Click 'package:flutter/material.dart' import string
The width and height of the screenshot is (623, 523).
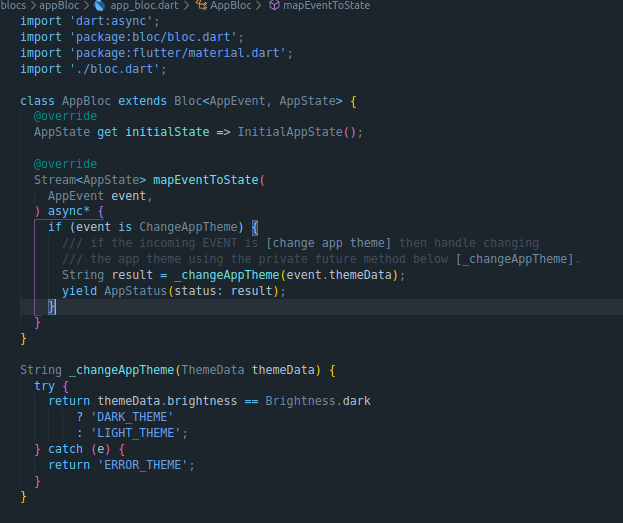pos(178,53)
